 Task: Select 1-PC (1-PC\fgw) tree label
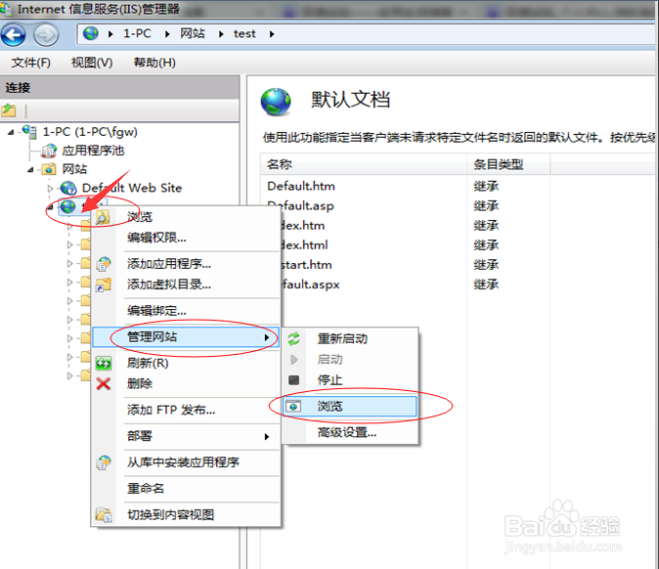tap(90, 132)
